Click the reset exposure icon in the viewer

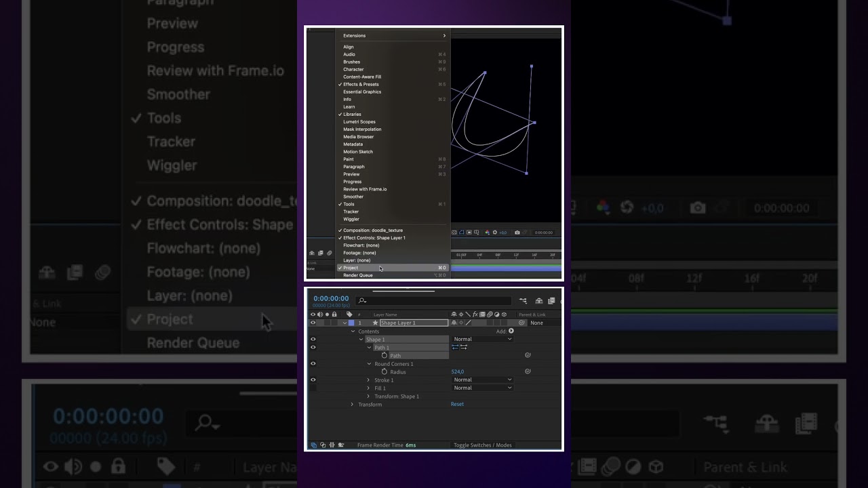coord(495,232)
